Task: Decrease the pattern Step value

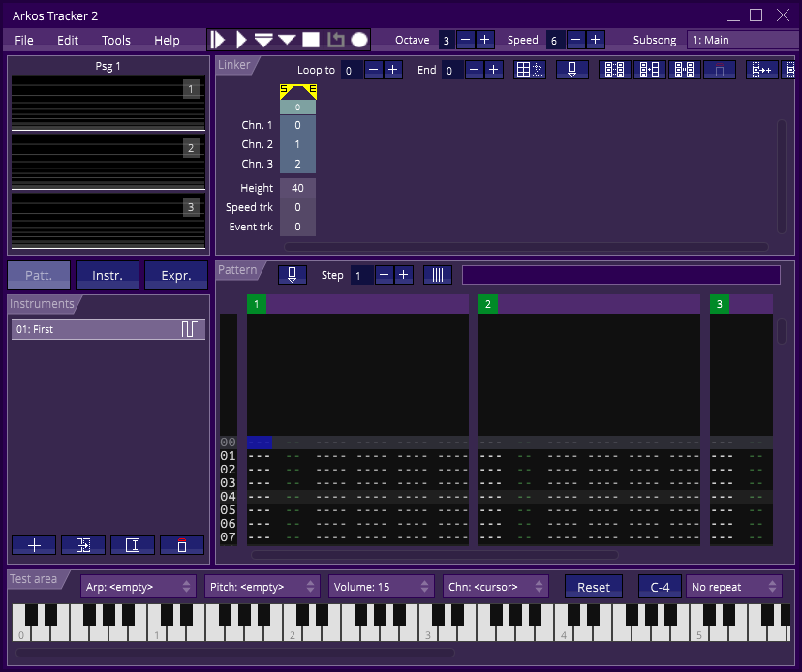Action: 385,275
